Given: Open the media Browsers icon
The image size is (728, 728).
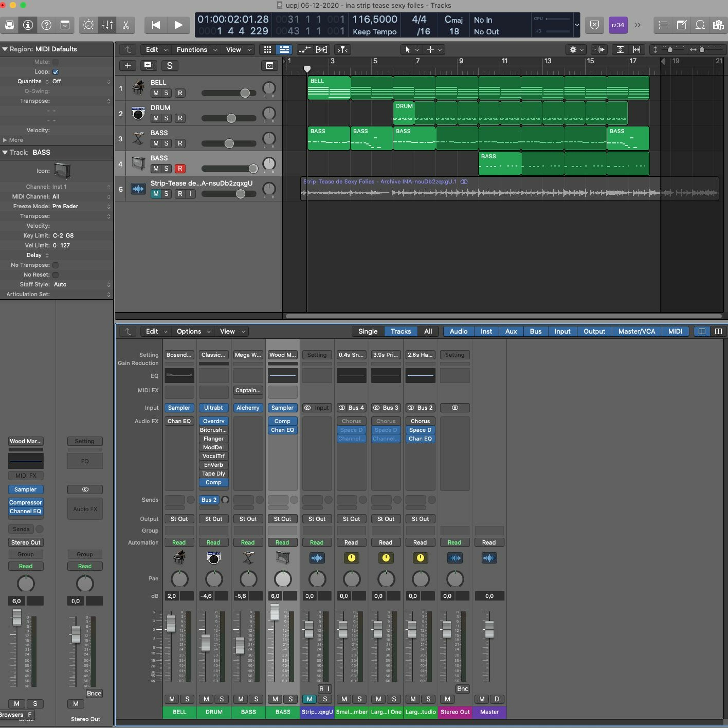Looking at the screenshot, I should [718, 25].
